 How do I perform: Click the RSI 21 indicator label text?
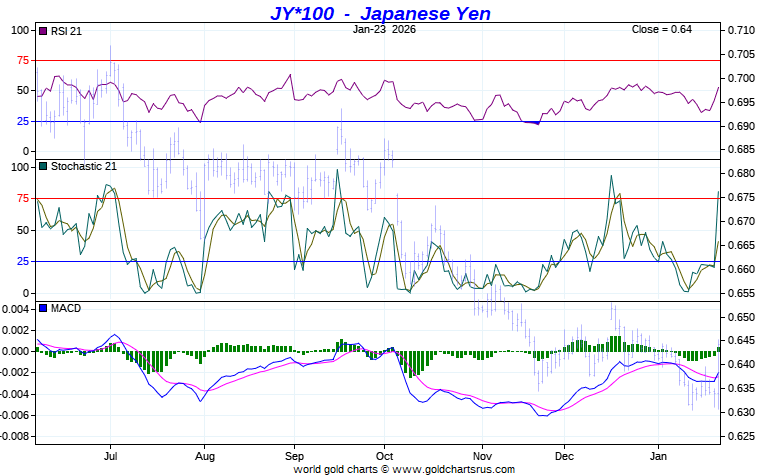[x=66, y=31]
